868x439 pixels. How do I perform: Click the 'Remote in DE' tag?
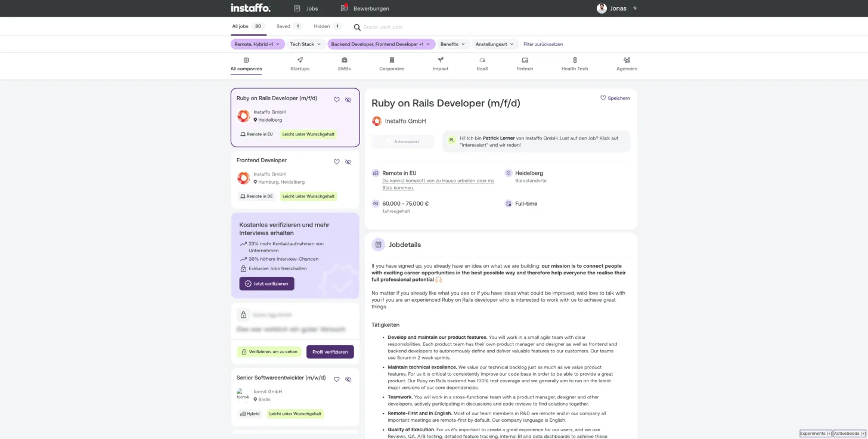(x=256, y=196)
